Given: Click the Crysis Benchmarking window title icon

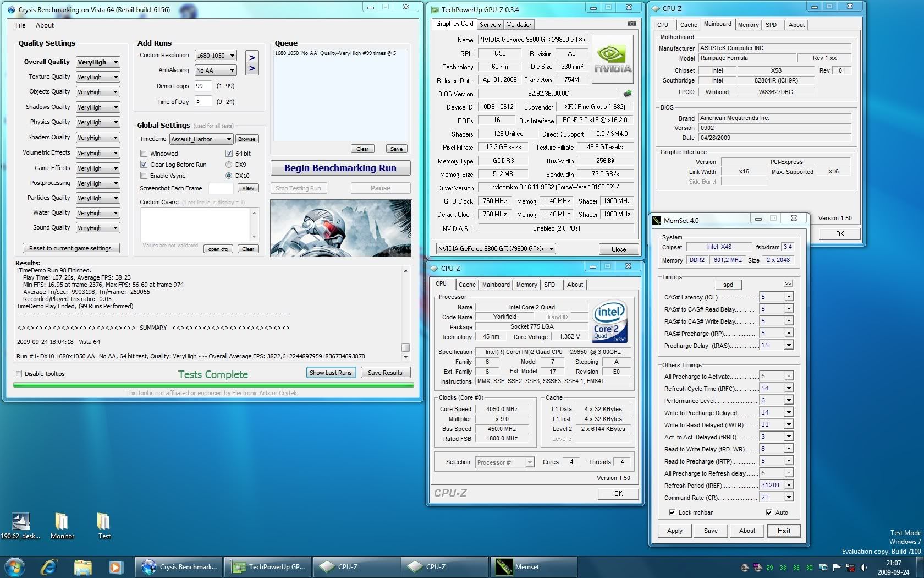Looking at the screenshot, I should tap(12, 10).
